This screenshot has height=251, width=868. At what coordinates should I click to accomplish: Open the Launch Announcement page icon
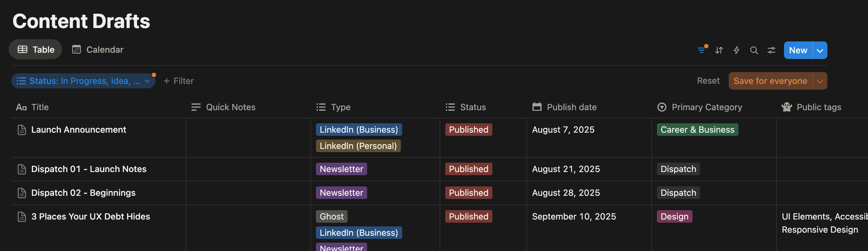[22, 130]
